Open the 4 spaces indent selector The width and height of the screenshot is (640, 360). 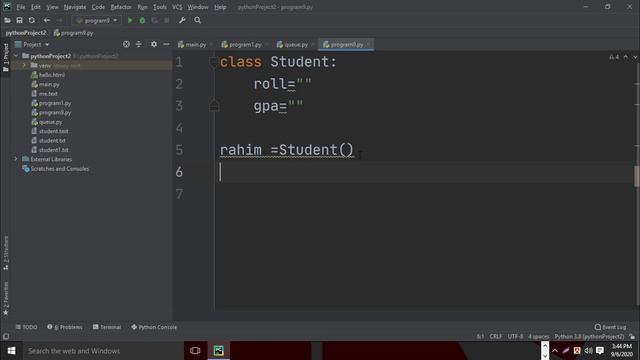[x=538, y=337]
